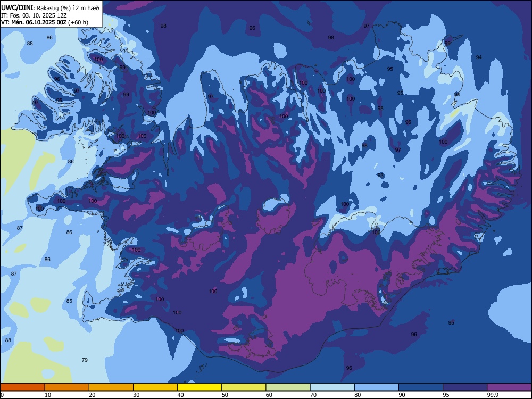
Task: Click the light green 60–70 legend swatch
Action: [288, 387]
